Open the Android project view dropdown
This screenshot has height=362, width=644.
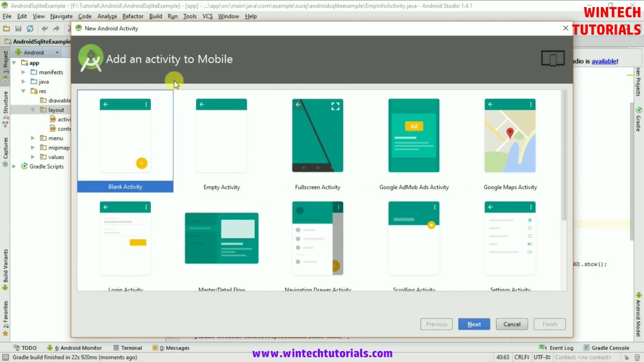tap(37, 52)
